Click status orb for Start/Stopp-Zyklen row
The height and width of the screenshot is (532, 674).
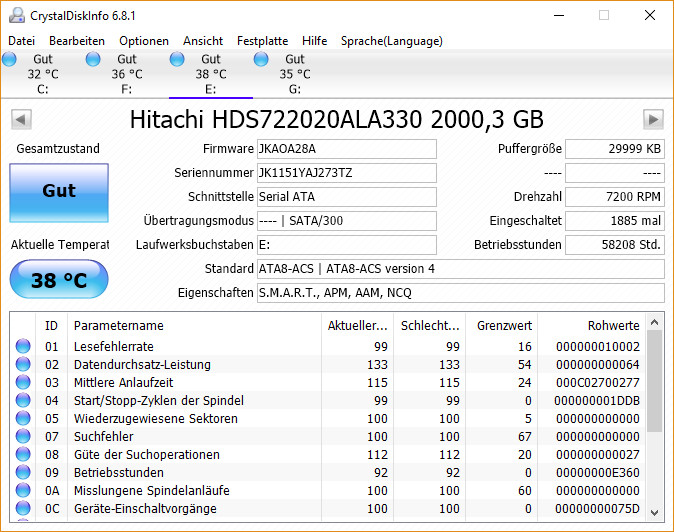coord(23,400)
